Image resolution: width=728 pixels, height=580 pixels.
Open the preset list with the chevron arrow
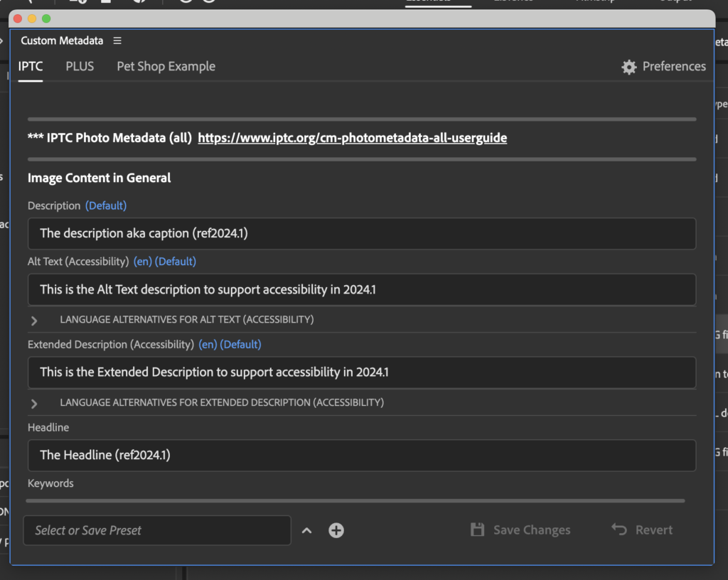(307, 530)
